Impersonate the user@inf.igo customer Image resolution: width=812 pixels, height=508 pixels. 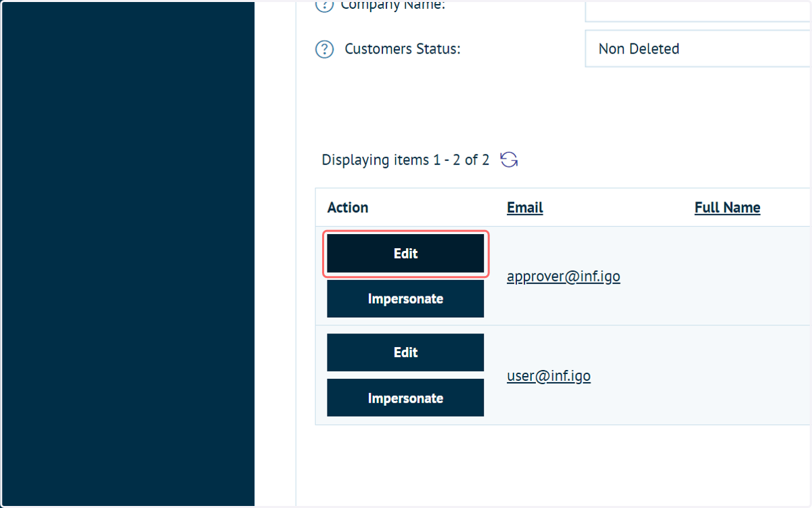pyautogui.click(x=405, y=398)
